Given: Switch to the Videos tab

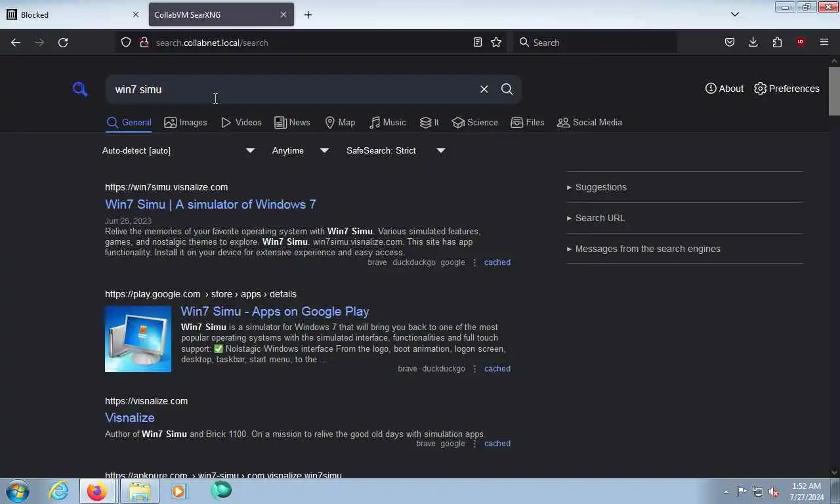Looking at the screenshot, I should (241, 123).
